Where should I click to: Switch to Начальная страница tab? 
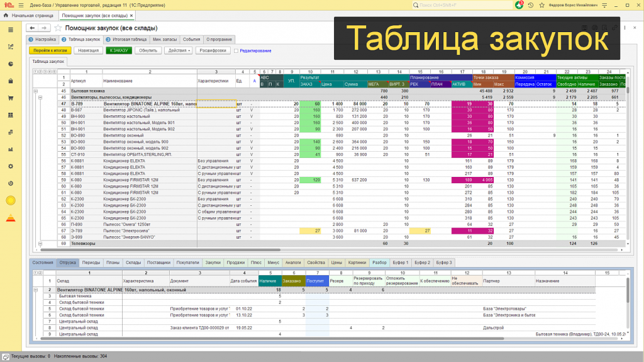pos(29,16)
